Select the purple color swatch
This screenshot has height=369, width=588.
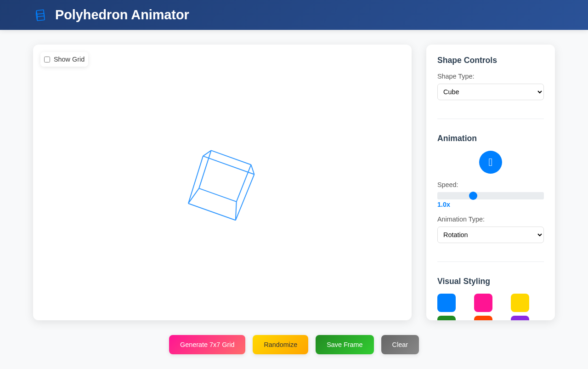point(520,319)
